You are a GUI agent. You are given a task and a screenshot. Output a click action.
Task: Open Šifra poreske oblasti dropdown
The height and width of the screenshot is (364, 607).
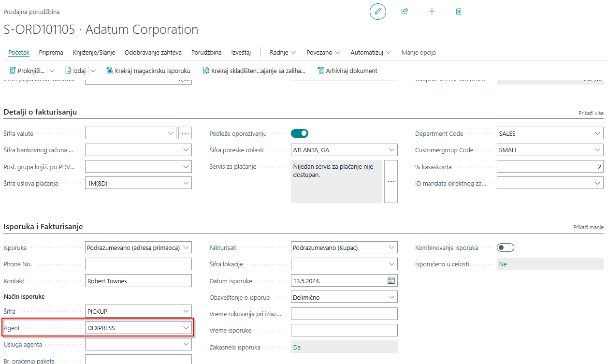pyautogui.click(x=391, y=150)
